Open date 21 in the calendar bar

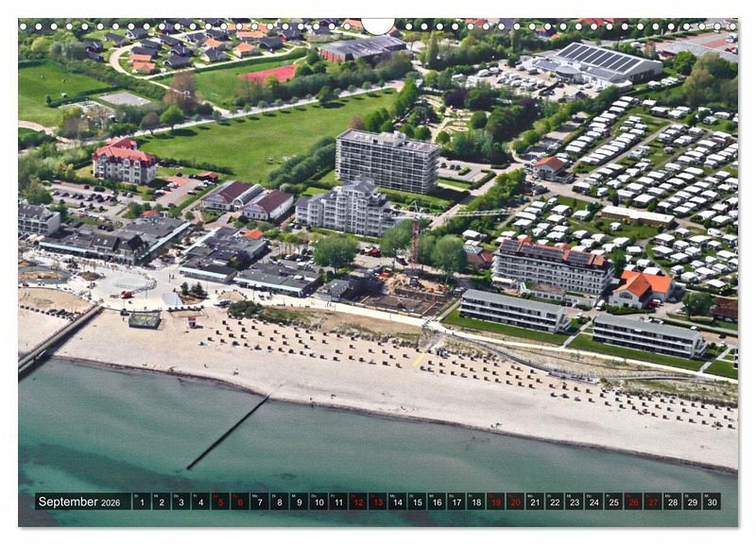[535, 502]
